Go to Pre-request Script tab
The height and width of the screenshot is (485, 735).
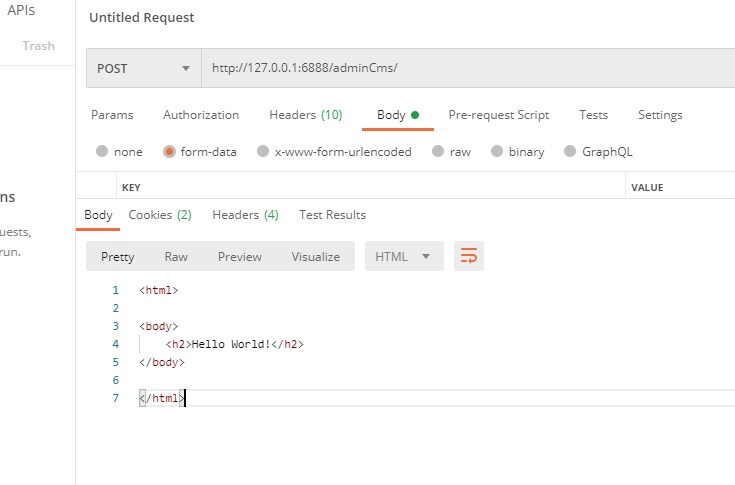tap(498, 115)
